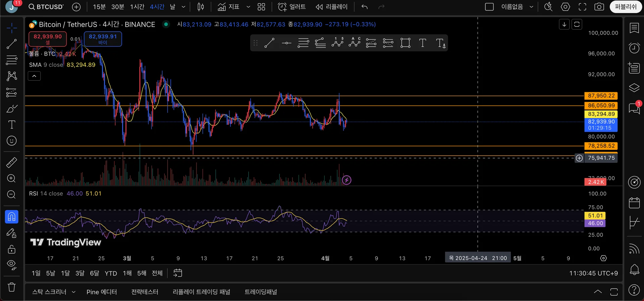Expand the 이름없음 layout dropdown
Screen dimensions: 644x301
[x=531, y=7]
